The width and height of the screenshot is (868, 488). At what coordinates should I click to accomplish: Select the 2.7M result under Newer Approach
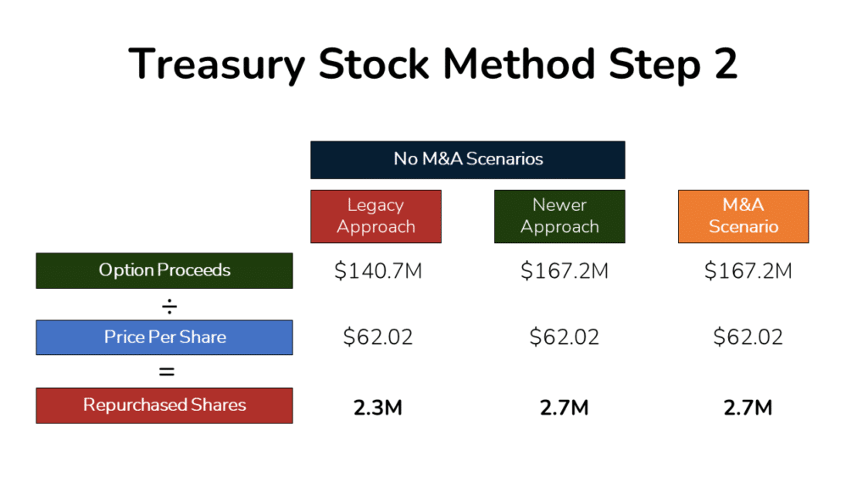click(x=565, y=408)
